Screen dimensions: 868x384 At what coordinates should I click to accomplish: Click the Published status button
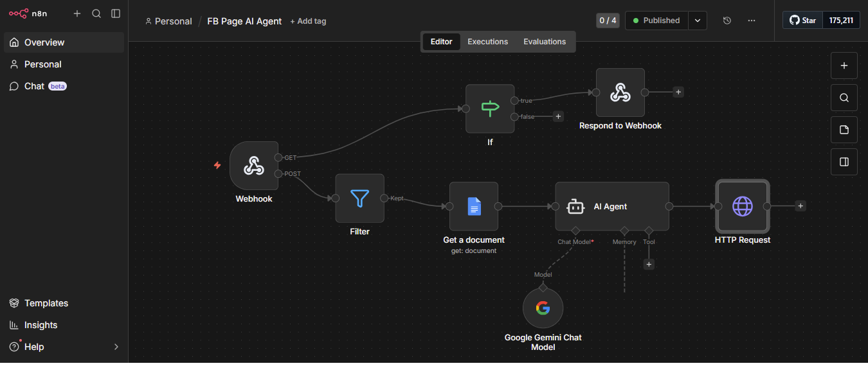(x=656, y=21)
